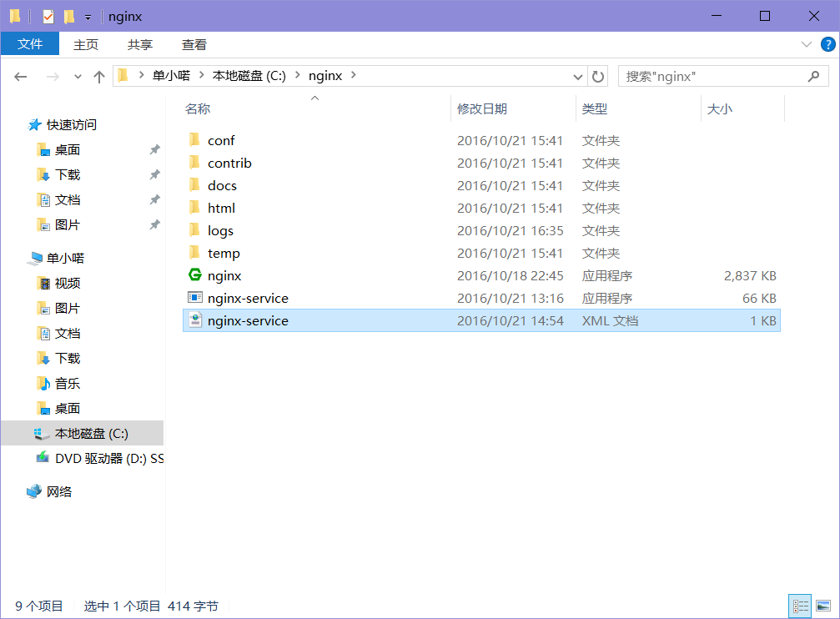The image size is (840, 619).
Task: Click the 2016/10/18 22:45 date cell
Action: 510,275
